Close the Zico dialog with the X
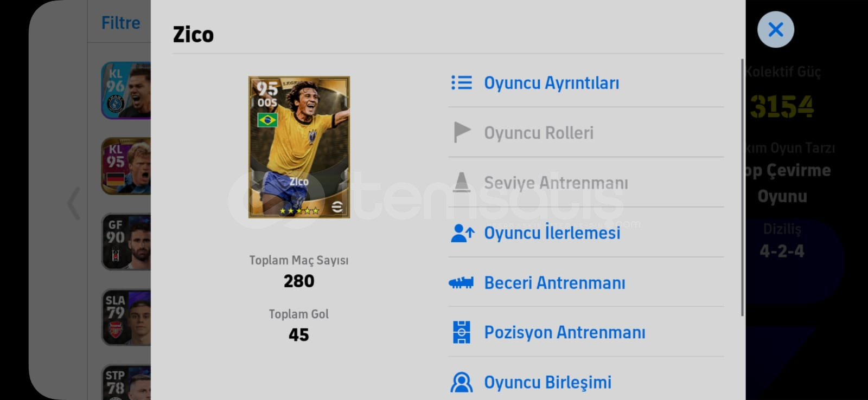This screenshot has height=400, width=868. 776,29
